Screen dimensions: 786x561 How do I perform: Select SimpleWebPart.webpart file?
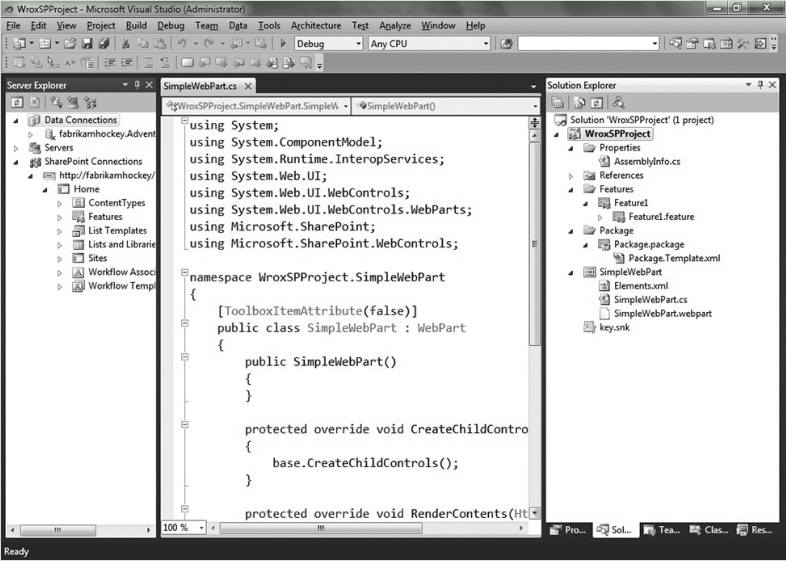pyautogui.click(x=663, y=314)
